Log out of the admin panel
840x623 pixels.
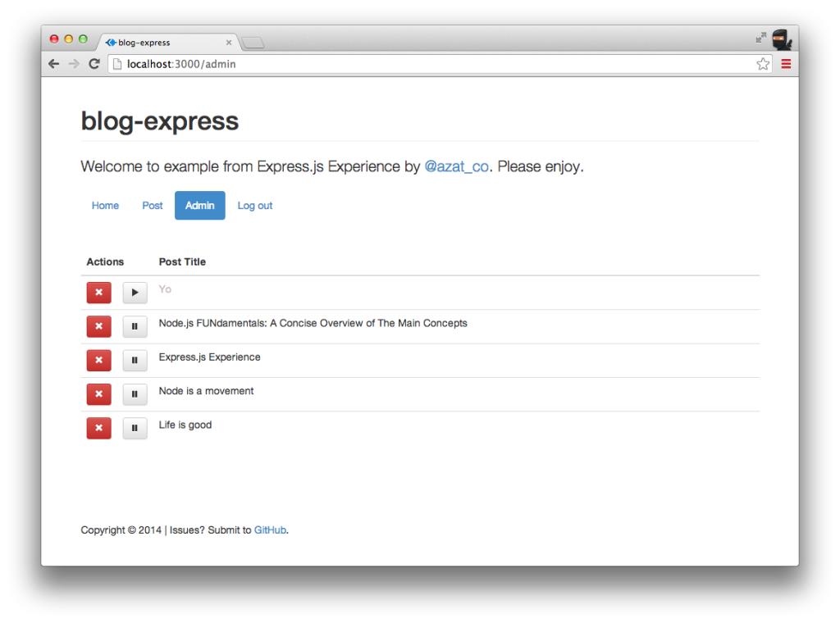254,205
